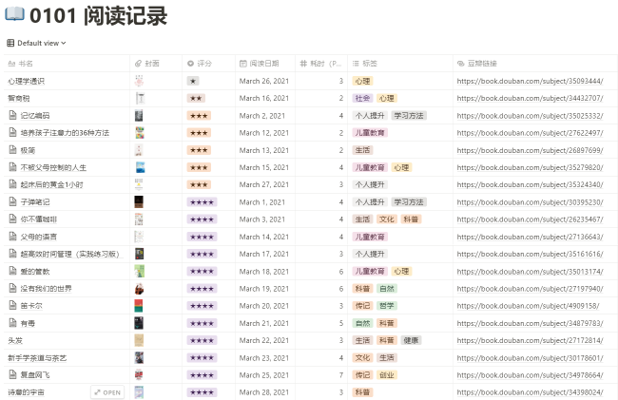618x400 pixels.
Task: Click the cover thumbnail of 子弹笔记
Action: click(x=139, y=202)
